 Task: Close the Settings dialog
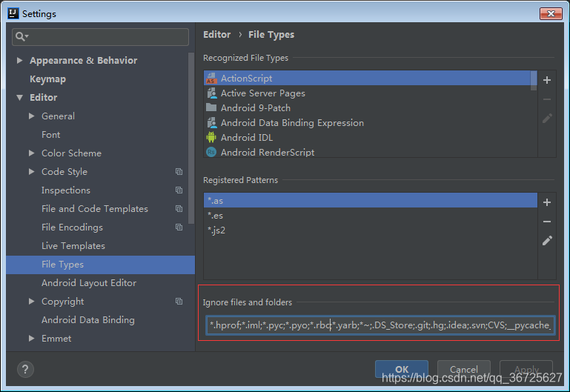551,14
